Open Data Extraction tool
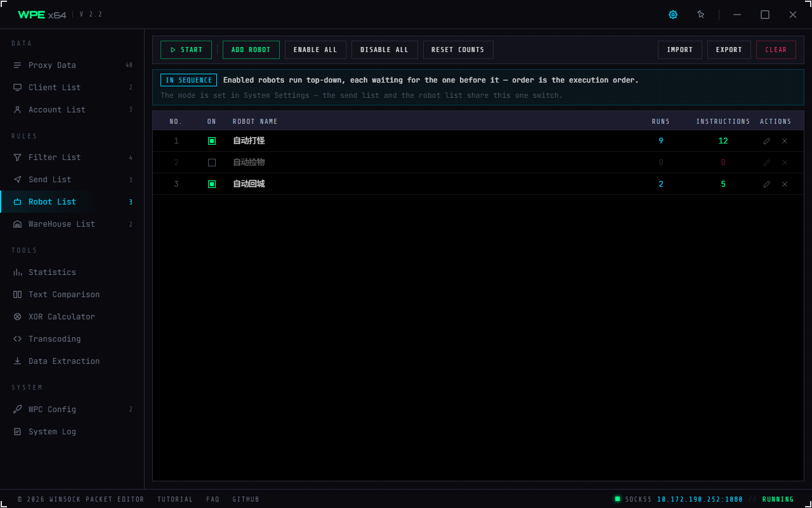 click(72, 361)
